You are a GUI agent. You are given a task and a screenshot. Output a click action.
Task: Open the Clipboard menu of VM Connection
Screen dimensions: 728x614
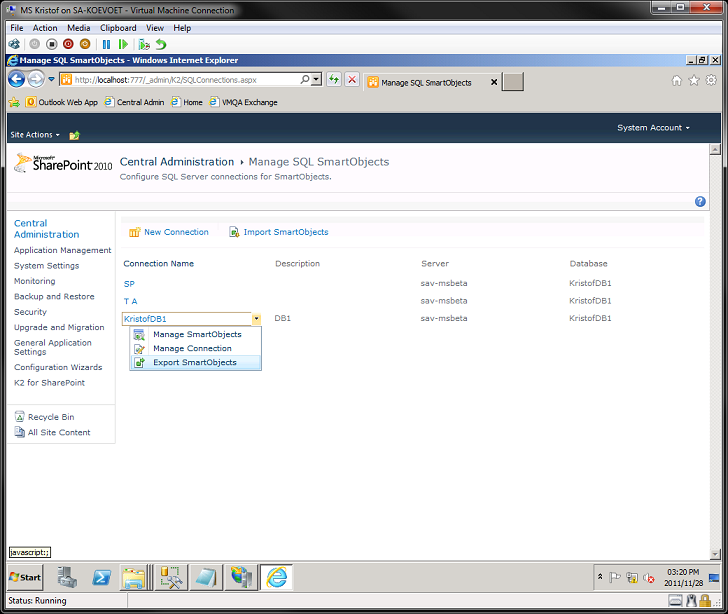point(118,28)
